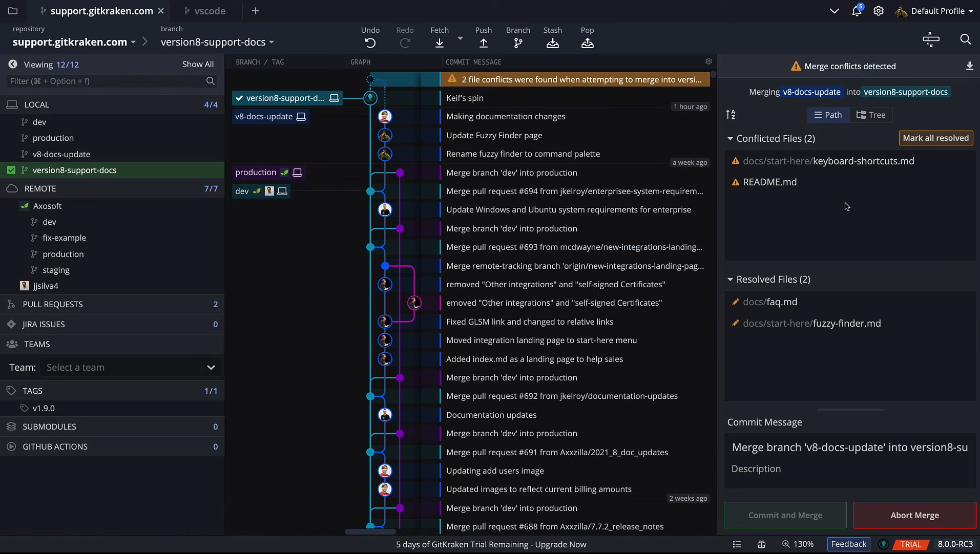Click the Pop stash icon

click(587, 43)
